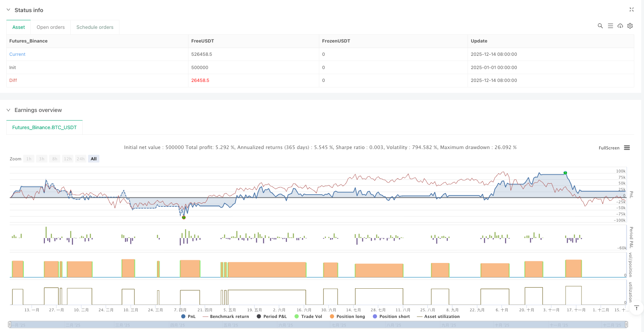The image size is (644, 332).
Task: Switch to the Open orders tab
Action: tap(51, 27)
